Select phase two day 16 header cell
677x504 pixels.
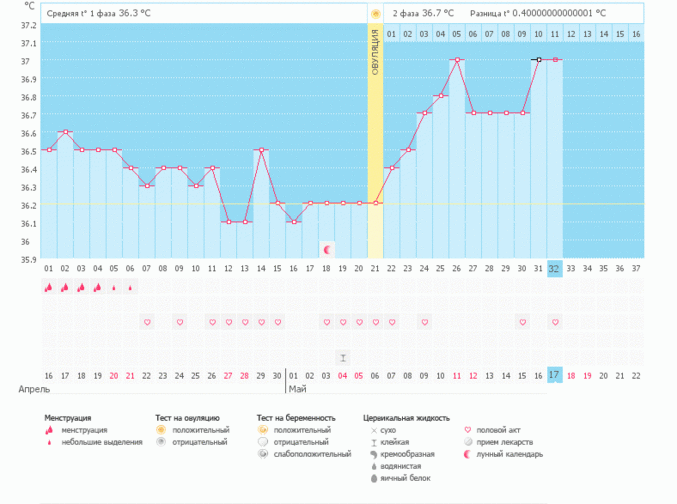point(635,34)
